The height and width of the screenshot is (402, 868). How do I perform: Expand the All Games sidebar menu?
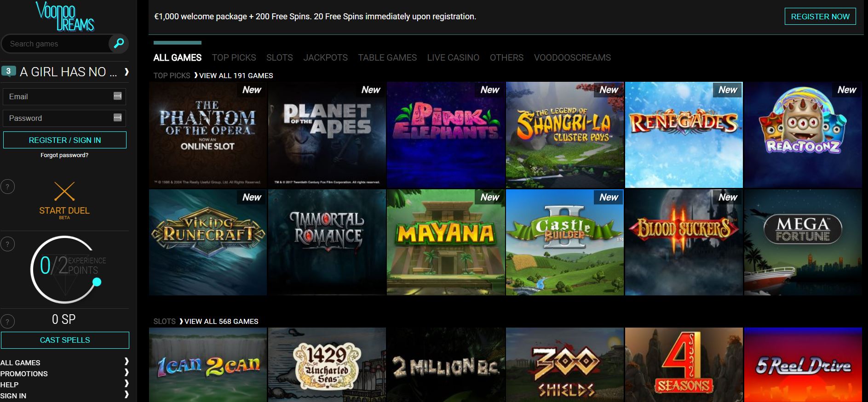coord(126,362)
